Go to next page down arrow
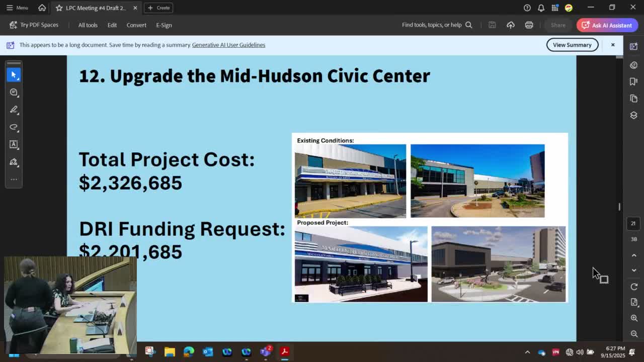The height and width of the screenshot is (362, 644). (634, 270)
